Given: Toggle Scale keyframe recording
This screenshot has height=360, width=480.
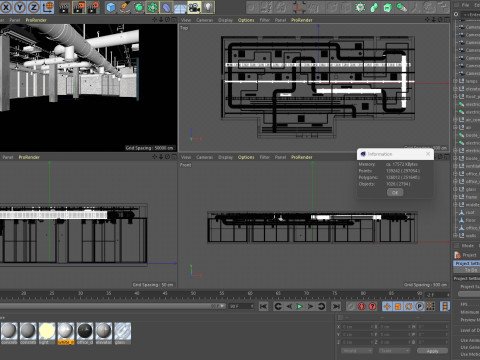Looking at the screenshot, I should tap(398, 306).
